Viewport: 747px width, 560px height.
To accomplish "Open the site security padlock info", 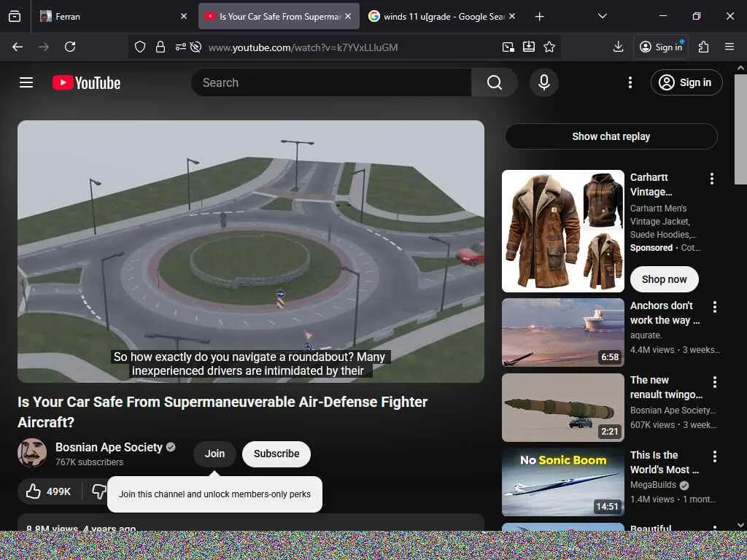I will pos(160,47).
